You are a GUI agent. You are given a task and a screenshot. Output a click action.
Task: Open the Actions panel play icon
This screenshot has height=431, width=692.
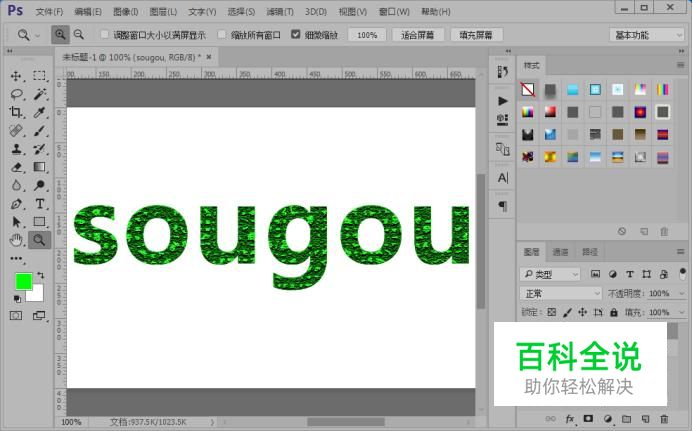coord(502,101)
